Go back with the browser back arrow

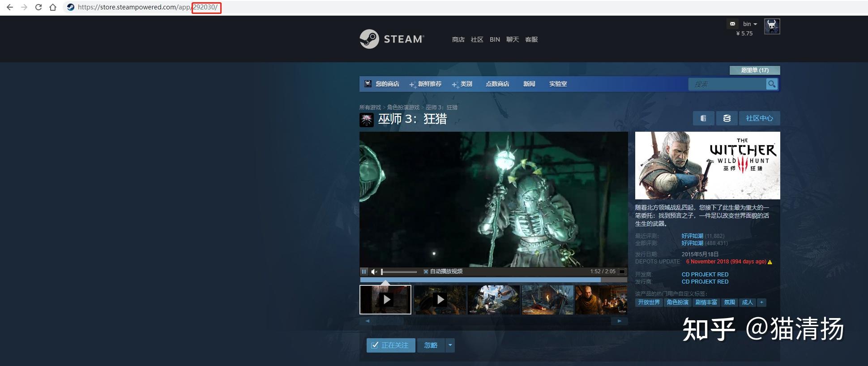point(10,7)
